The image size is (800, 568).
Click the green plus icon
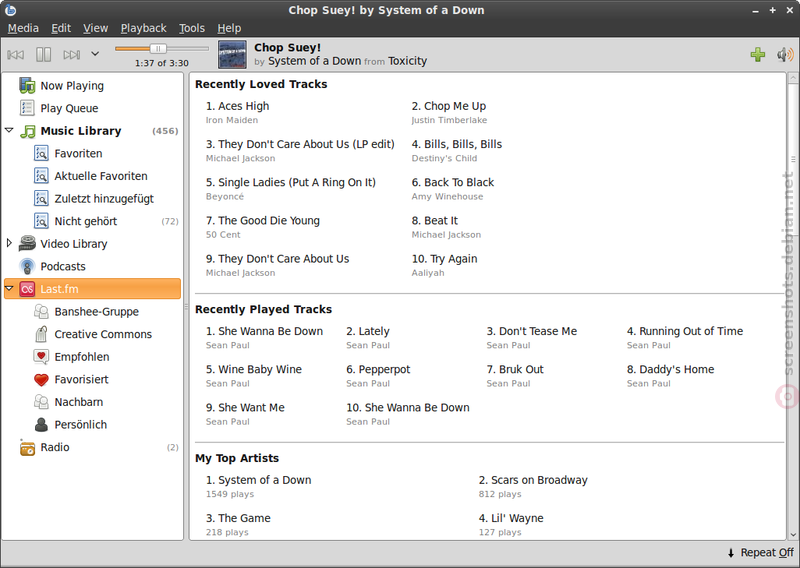(758, 54)
